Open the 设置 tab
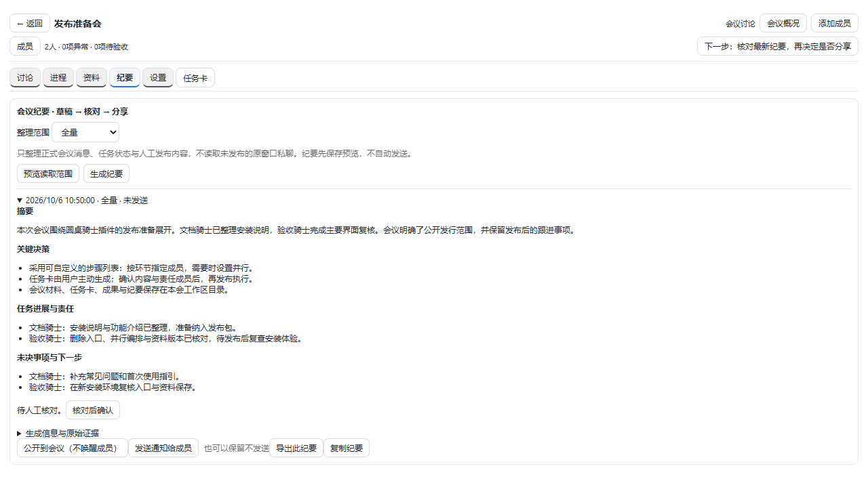The image size is (868, 481). 158,77
